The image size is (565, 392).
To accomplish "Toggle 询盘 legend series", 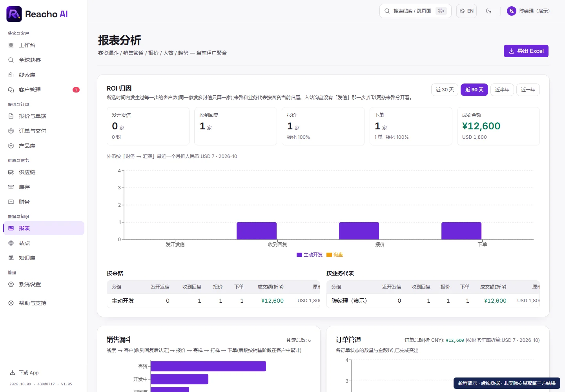I will coord(335,255).
